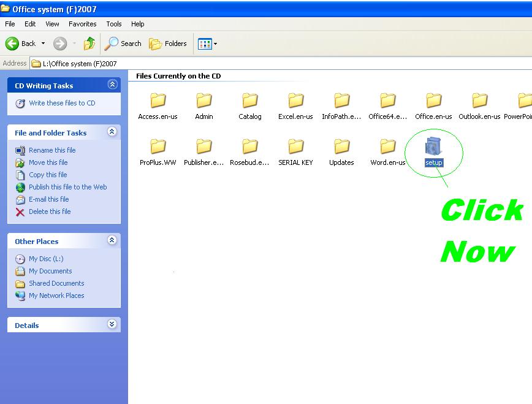The image size is (532, 404).
Task: Click the Search toolbar icon
Action: [x=123, y=44]
